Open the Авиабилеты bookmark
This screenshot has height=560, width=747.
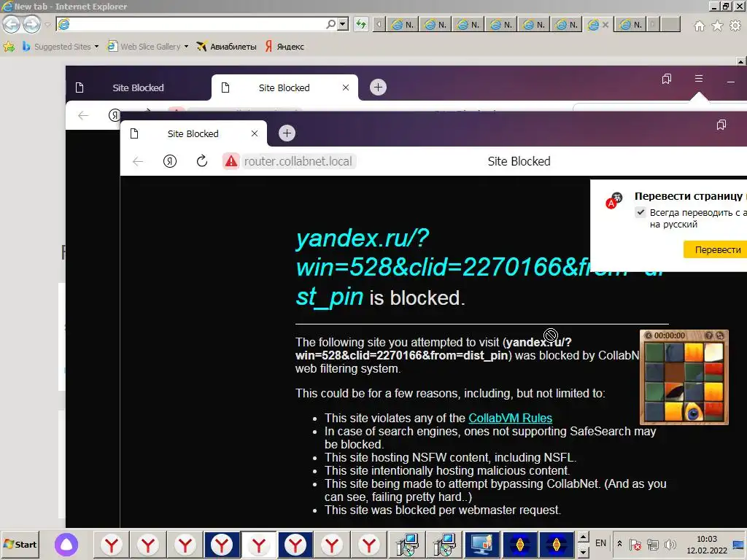[x=227, y=47]
